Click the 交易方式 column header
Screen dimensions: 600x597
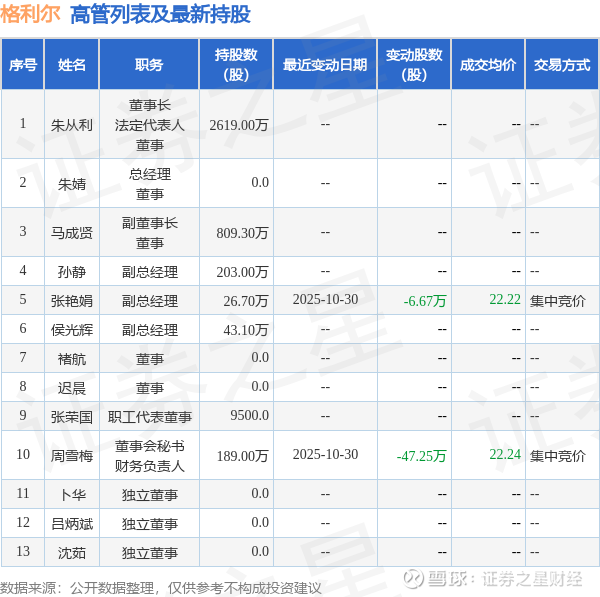click(x=562, y=65)
